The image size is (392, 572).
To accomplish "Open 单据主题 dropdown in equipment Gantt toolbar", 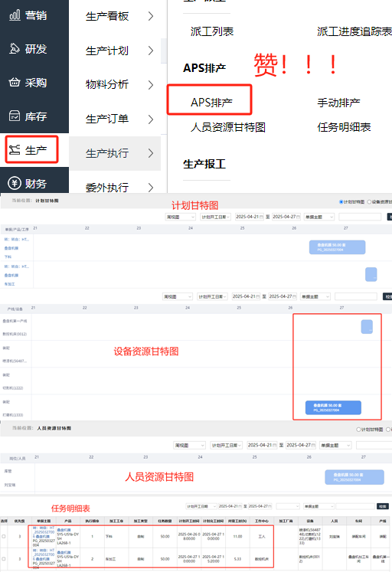I will [x=315, y=296].
